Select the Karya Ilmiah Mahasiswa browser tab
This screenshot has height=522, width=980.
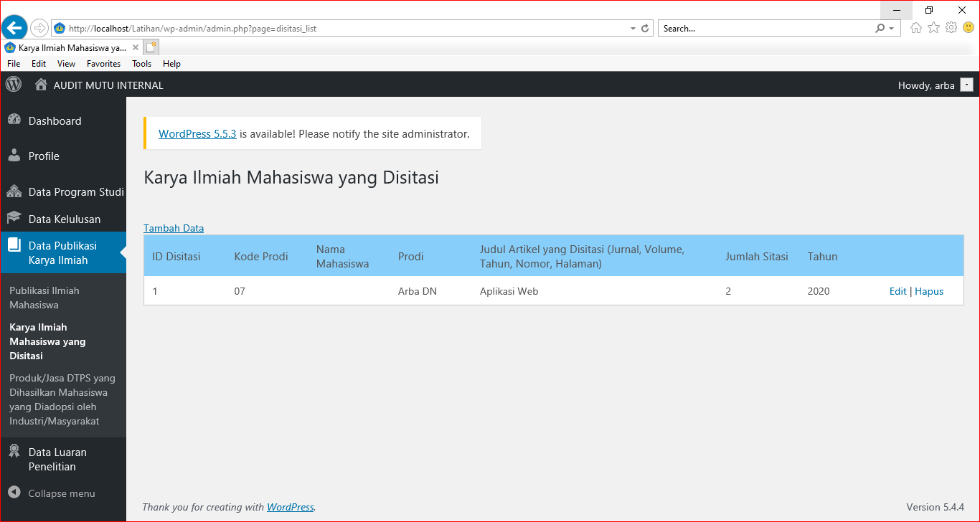[68, 47]
